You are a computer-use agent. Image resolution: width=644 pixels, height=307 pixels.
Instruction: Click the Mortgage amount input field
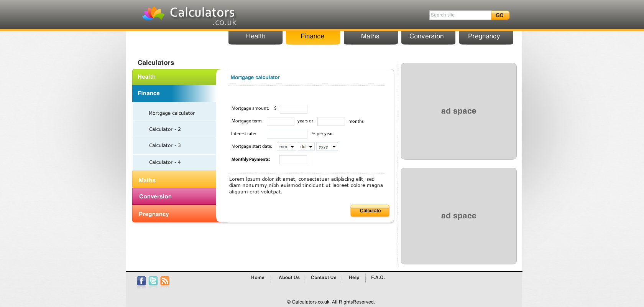[293, 109]
